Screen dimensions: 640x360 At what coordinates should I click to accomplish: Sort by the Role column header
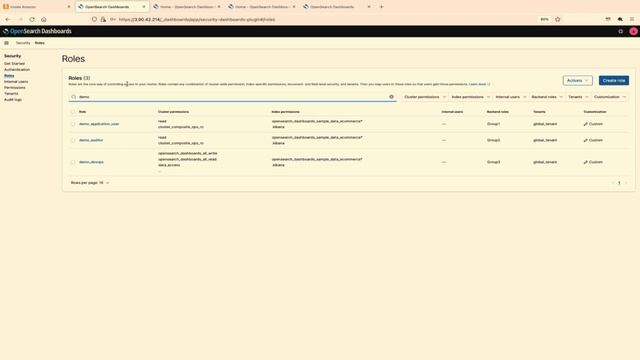[x=82, y=112]
